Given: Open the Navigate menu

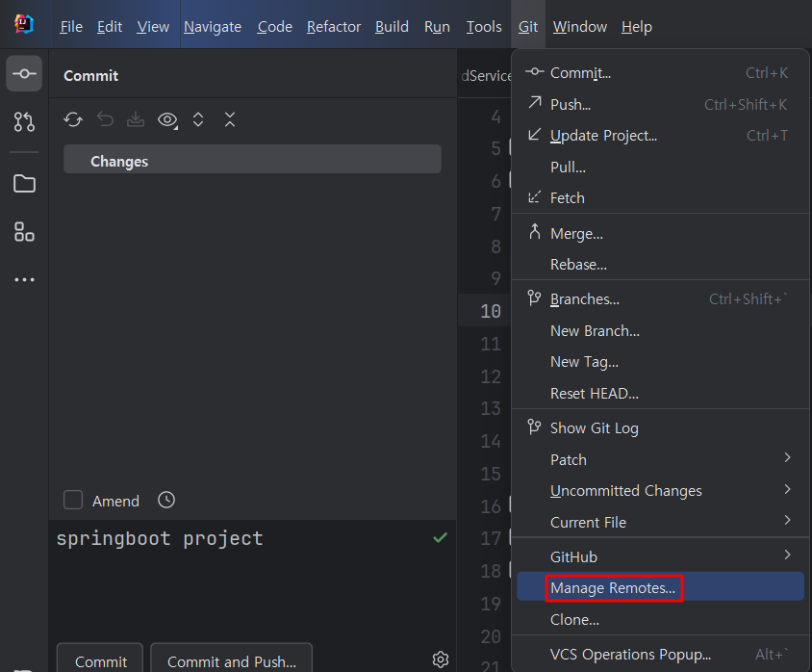Looking at the screenshot, I should click(x=213, y=26).
